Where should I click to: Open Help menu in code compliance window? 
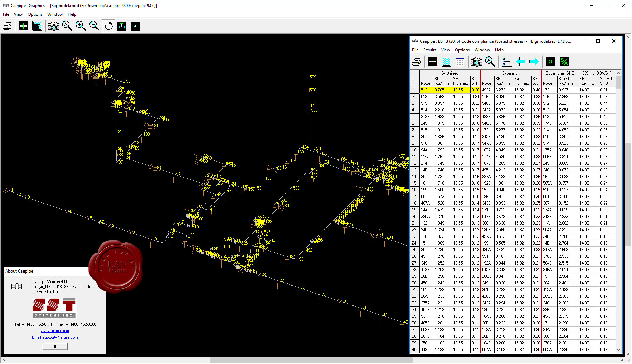point(499,50)
